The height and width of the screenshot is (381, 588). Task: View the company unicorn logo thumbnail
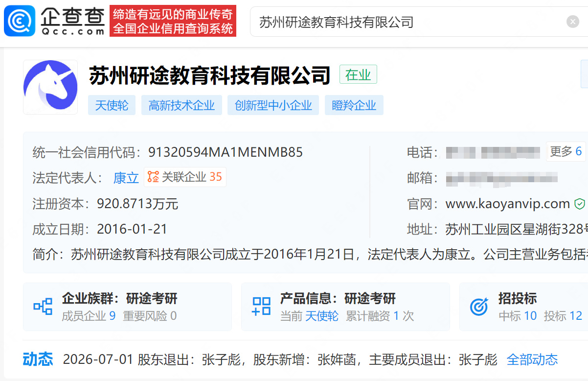coord(50,87)
